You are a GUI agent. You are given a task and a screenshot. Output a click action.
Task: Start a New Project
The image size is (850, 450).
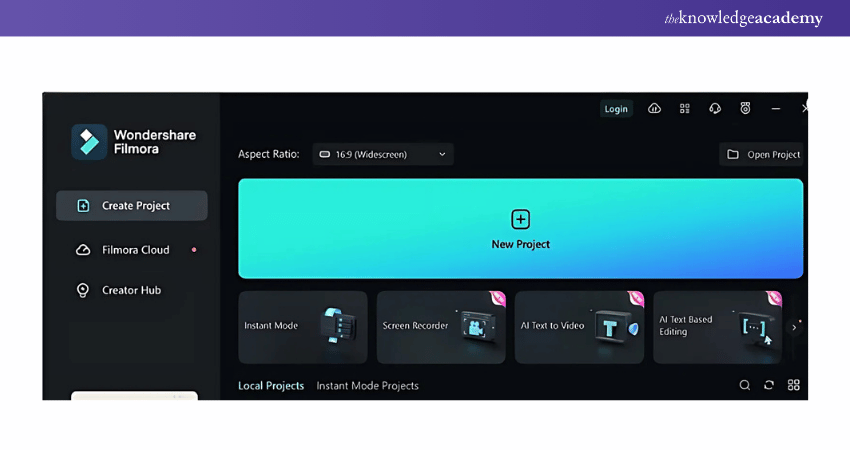pos(520,229)
